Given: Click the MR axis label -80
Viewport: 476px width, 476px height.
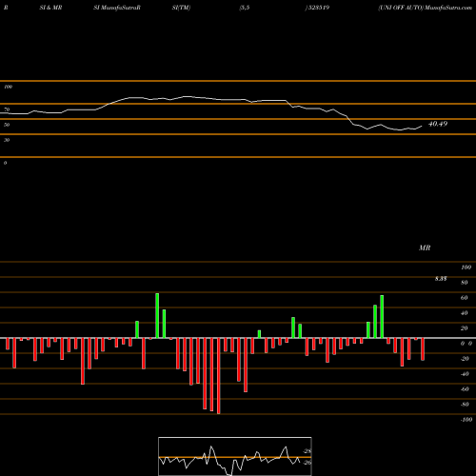Looking at the screenshot, I should point(465,405).
